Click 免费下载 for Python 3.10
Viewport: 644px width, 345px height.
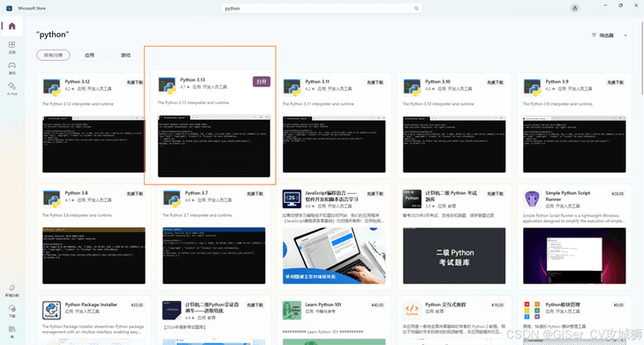(x=496, y=82)
